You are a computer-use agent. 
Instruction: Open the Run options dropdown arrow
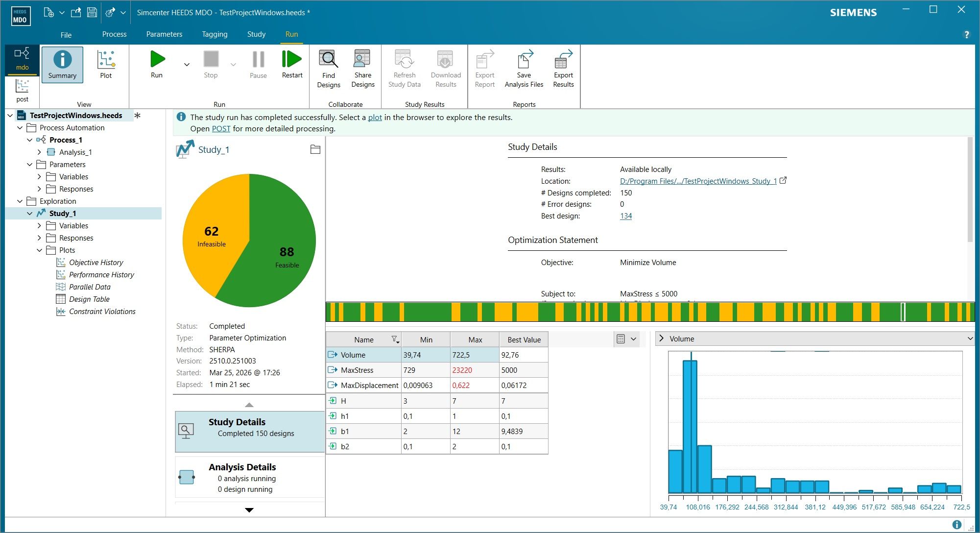coord(187,65)
